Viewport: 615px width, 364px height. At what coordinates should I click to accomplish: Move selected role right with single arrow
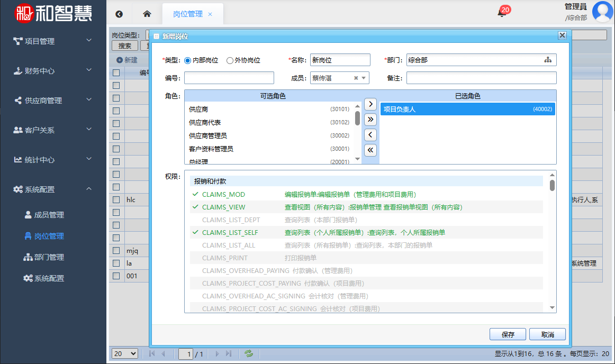[370, 104]
